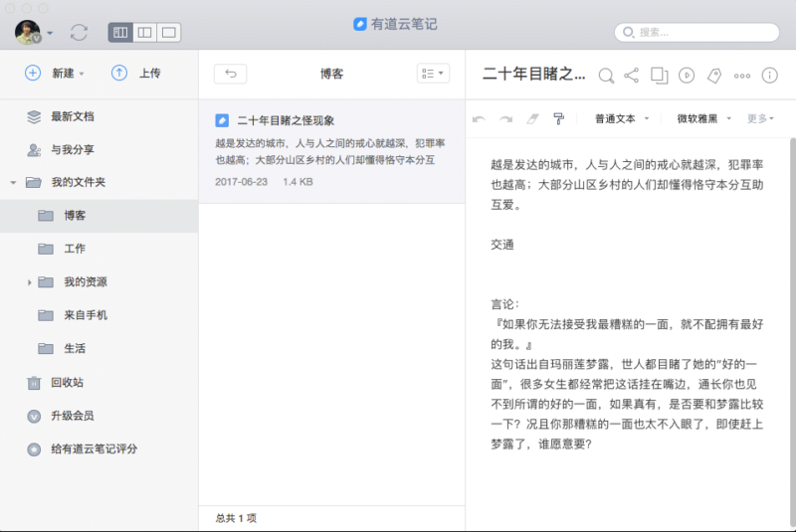The height and width of the screenshot is (532, 796).
Task: Open the note in a separate window
Action: click(659, 75)
